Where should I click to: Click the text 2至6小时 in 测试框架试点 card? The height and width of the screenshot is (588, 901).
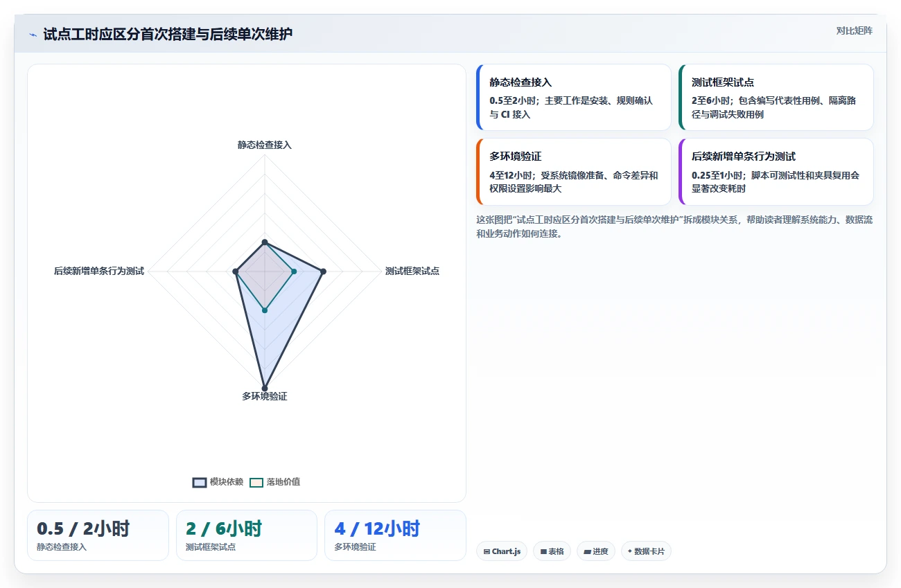pos(711,100)
